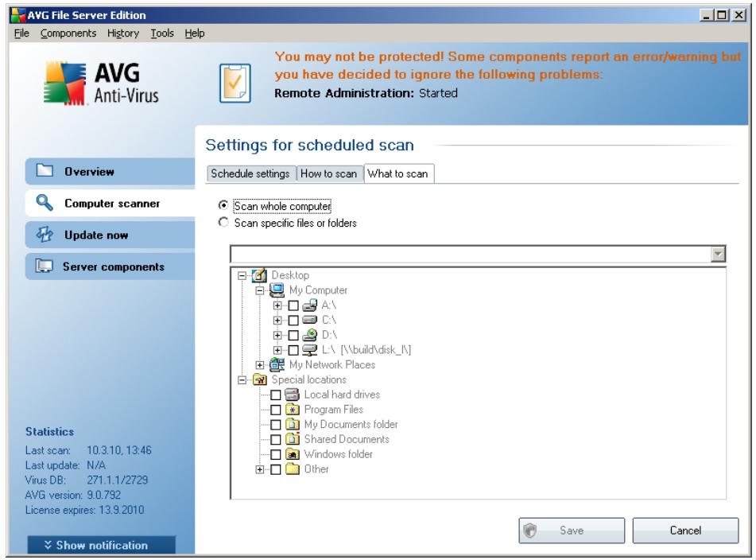Viewport: 756px width, 560px height.
Task: Select Scan whole computer radio button
Action: click(x=223, y=205)
